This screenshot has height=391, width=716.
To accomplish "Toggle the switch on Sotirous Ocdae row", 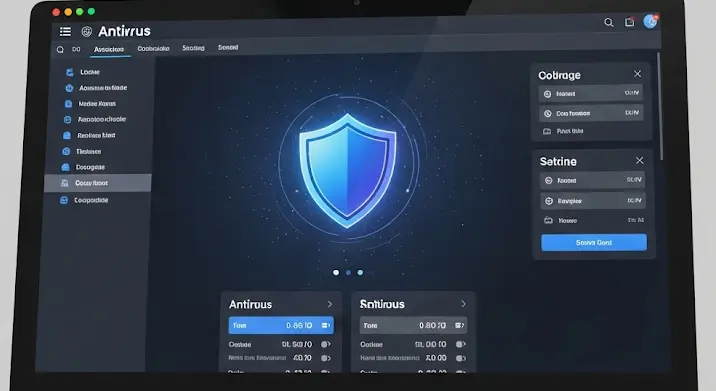I will 461,344.
